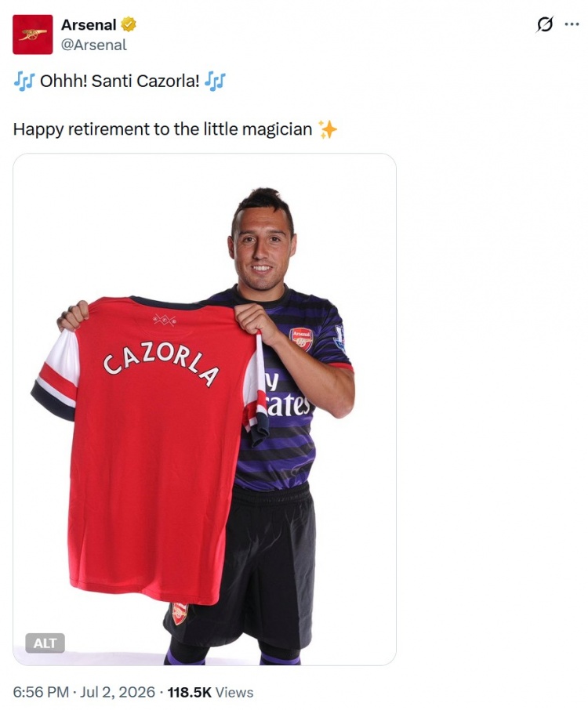Click the tweet text 'Happy retirement to the little magician'
This screenshot has height=710, width=588.
162,129
